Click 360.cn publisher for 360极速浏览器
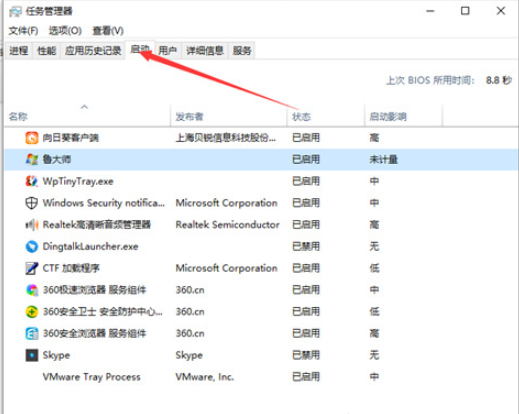The height and width of the screenshot is (414, 519). click(190, 290)
